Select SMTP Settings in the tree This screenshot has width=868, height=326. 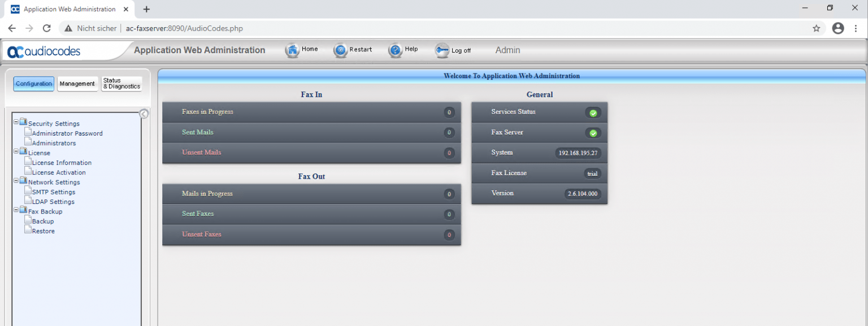tap(53, 192)
